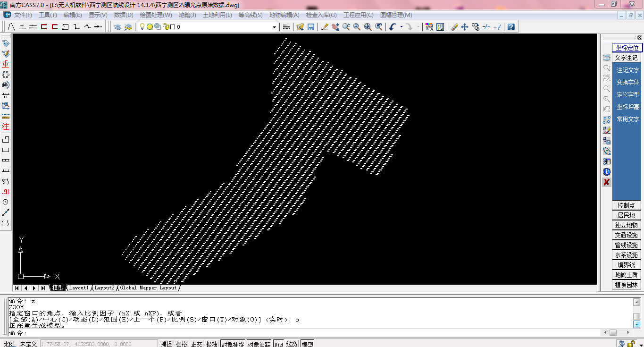Activate Zoom Window magnifier tool
644x347 pixels.
357,27
